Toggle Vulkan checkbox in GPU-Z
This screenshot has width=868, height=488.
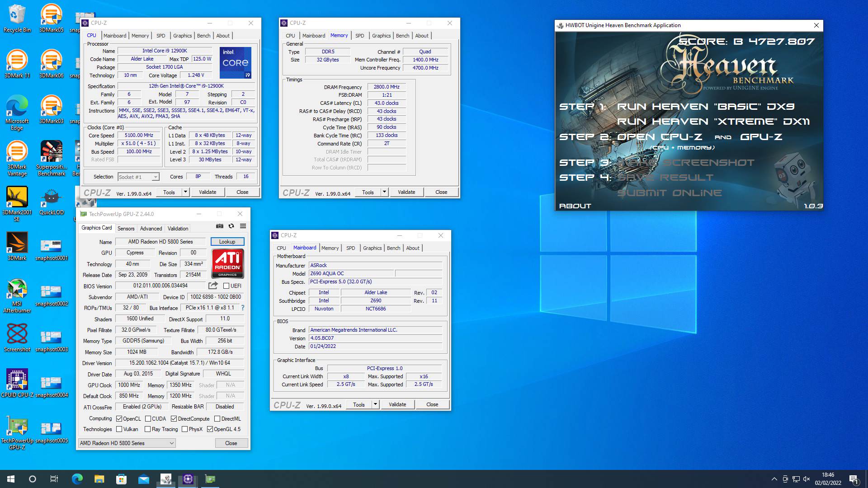[x=119, y=429]
